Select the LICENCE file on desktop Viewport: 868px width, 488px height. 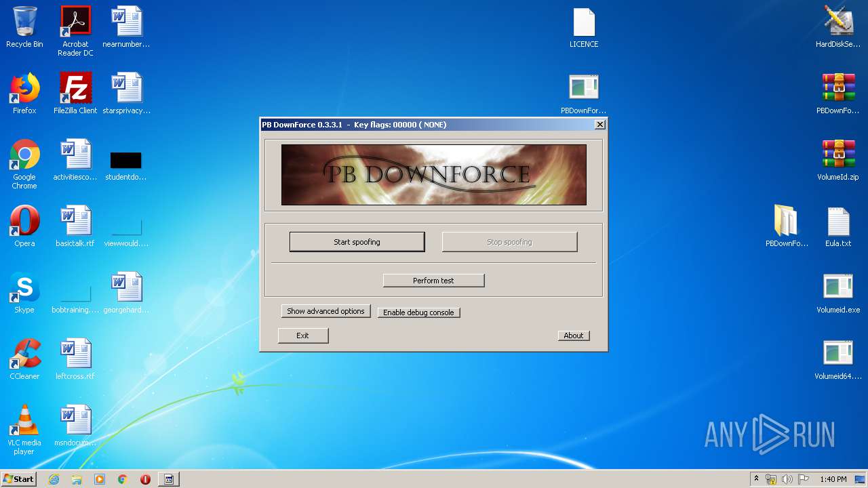pos(584,27)
